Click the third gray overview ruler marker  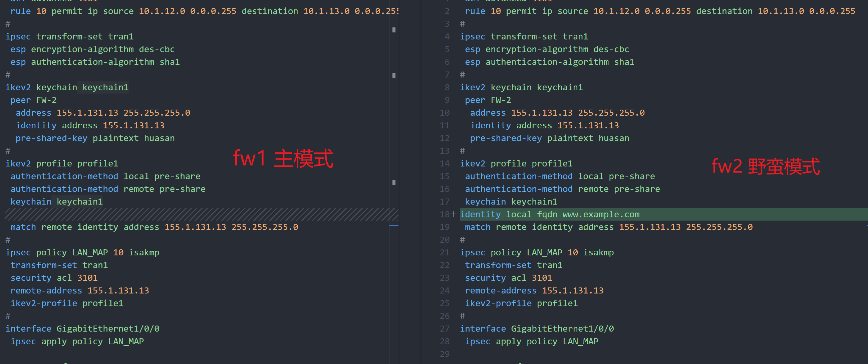coord(394,183)
